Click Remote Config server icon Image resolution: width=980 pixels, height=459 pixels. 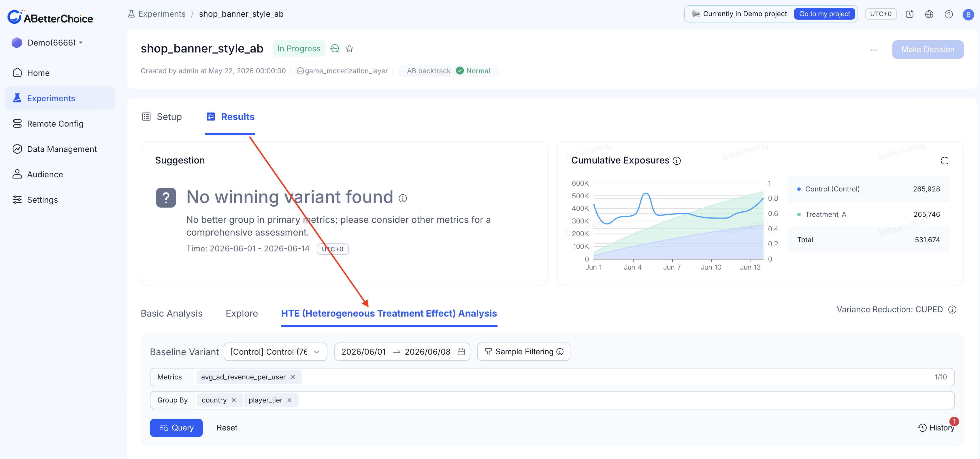[17, 124]
